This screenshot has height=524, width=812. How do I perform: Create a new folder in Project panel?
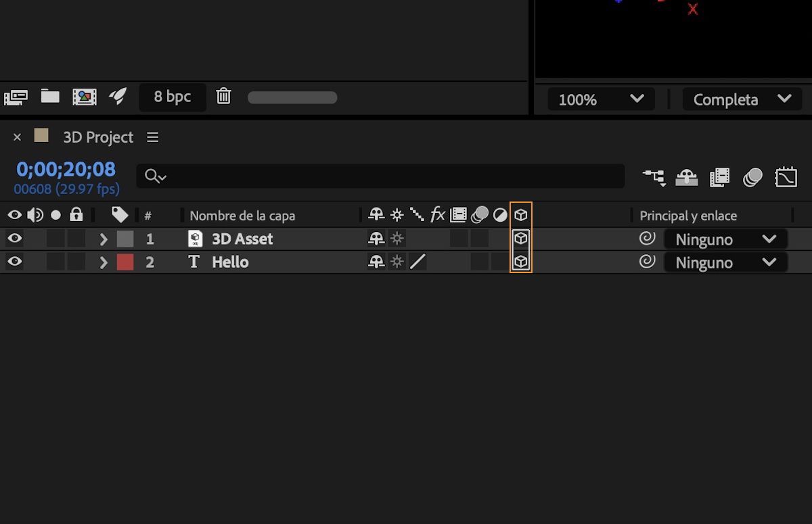50,96
